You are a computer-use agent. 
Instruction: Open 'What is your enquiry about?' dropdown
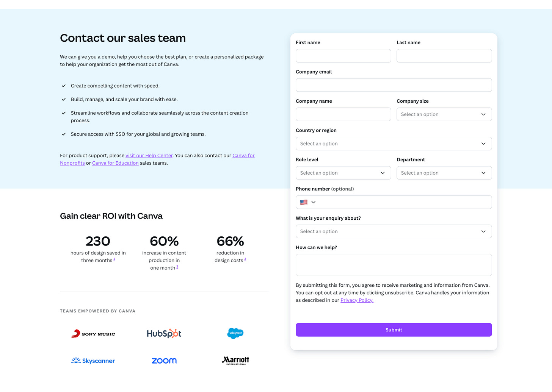(394, 231)
